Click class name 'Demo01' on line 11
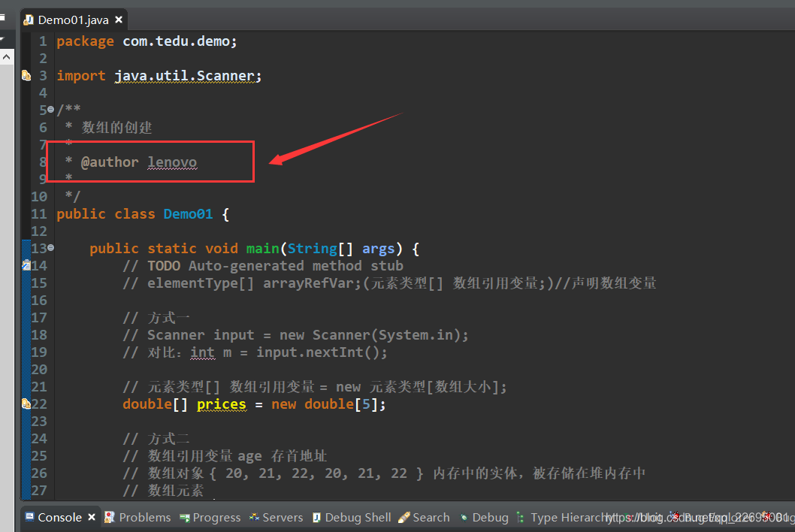The image size is (795, 532). coord(188,214)
